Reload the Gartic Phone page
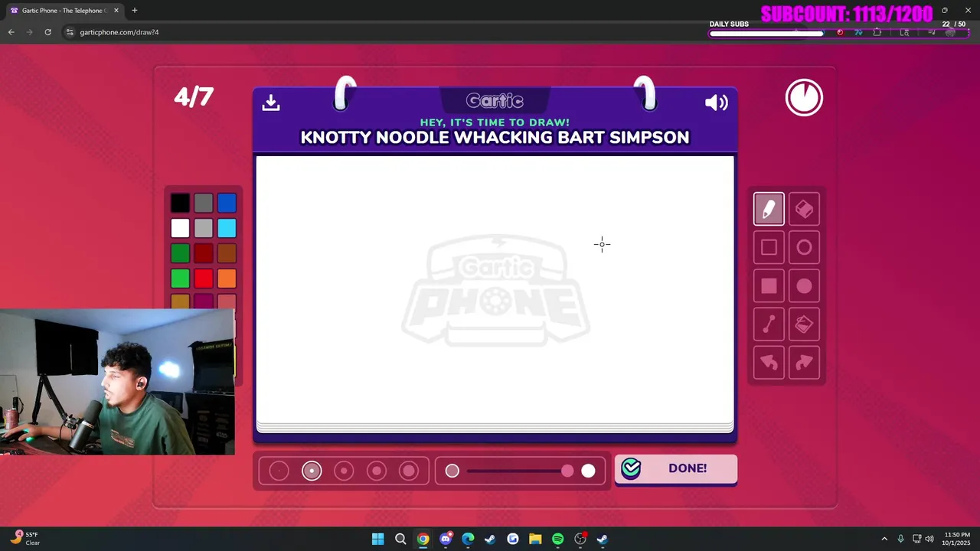This screenshot has width=980, height=551. [47, 32]
